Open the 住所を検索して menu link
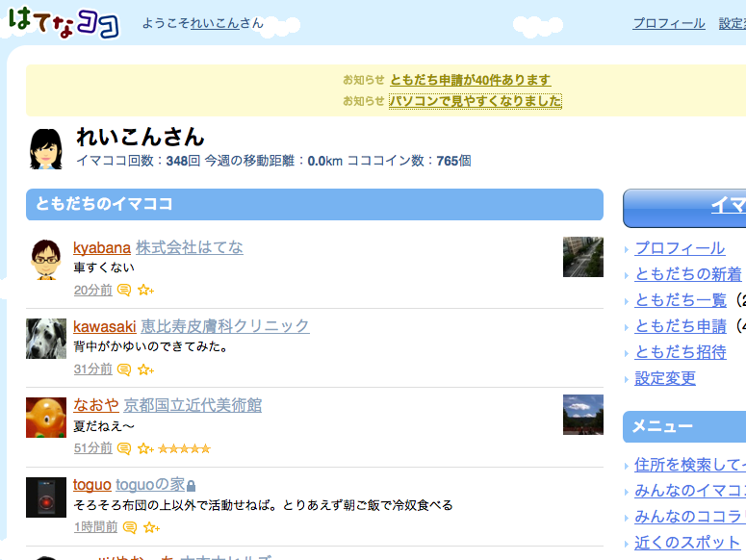Screen dimensions: 746x560 coord(690,465)
